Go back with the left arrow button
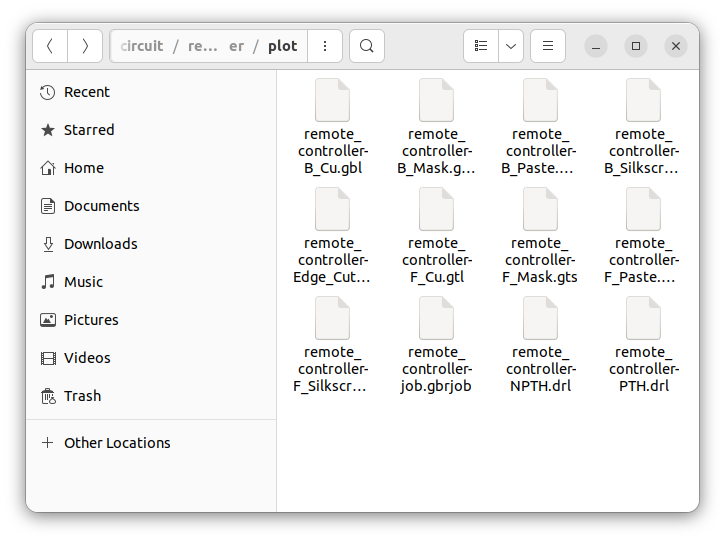The height and width of the screenshot is (541, 725). coord(50,46)
